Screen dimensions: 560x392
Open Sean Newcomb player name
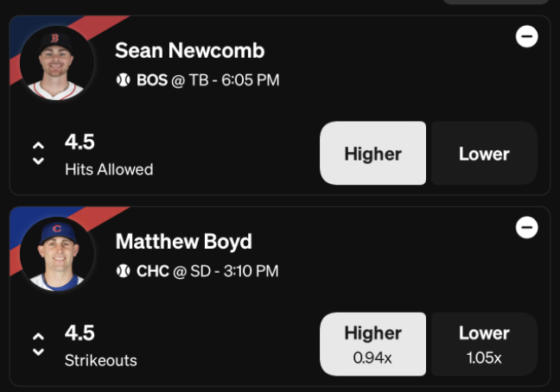click(x=189, y=50)
